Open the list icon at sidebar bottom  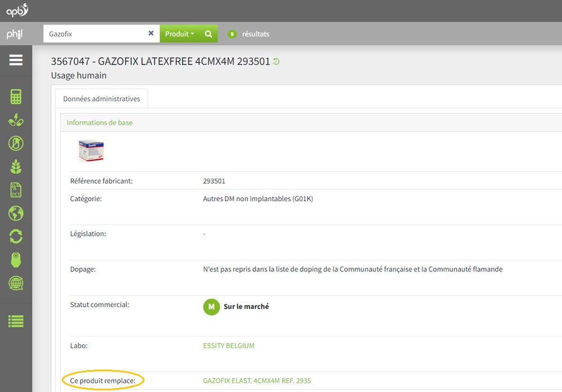16,321
